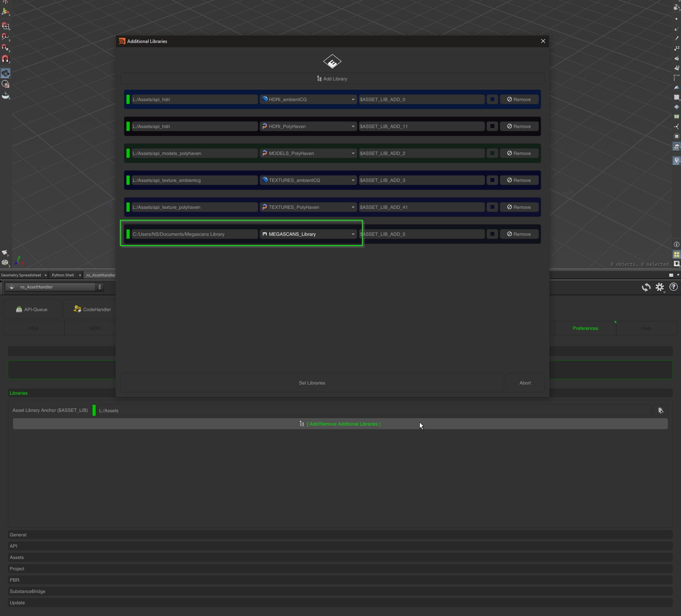Viewport: 681px width, 616px height.
Task: Open the CodeHandler panel
Action: coord(92,310)
